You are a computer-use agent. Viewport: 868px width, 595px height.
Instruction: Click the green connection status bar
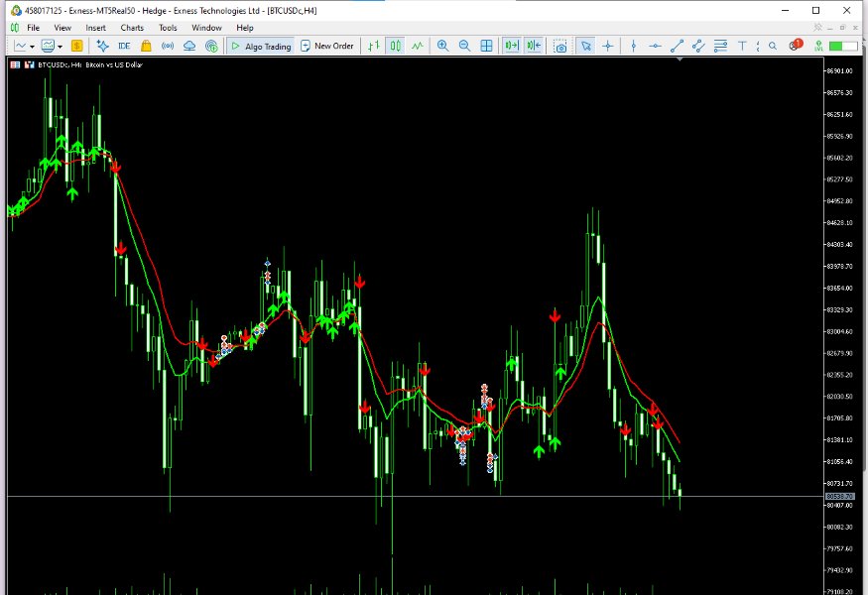pyautogui.click(x=842, y=46)
